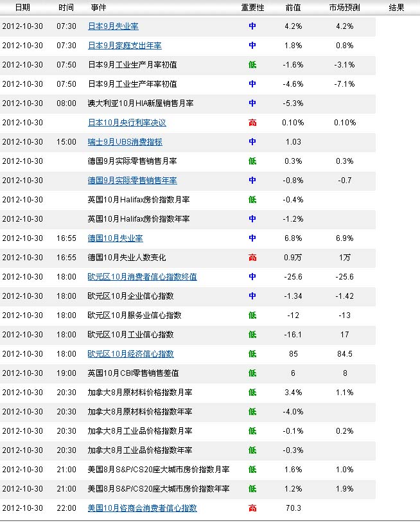
Task: Click the market forecast 84.5
Action: 345,354
